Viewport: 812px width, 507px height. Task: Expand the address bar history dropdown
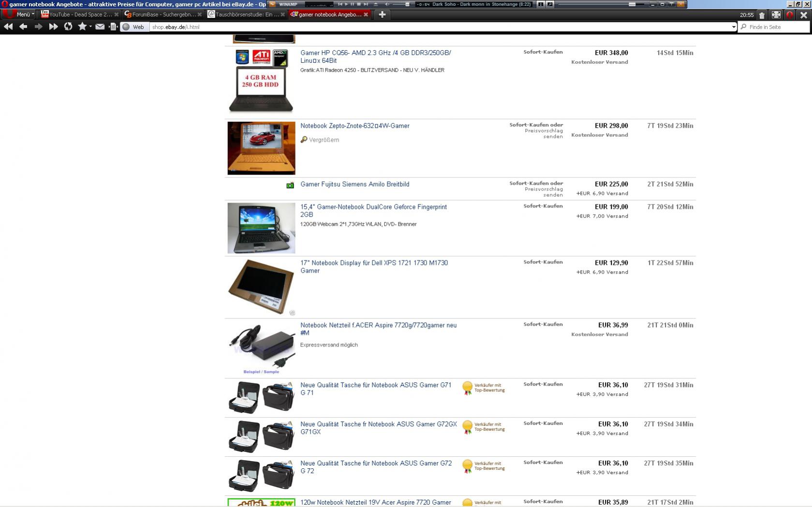coord(734,27)
